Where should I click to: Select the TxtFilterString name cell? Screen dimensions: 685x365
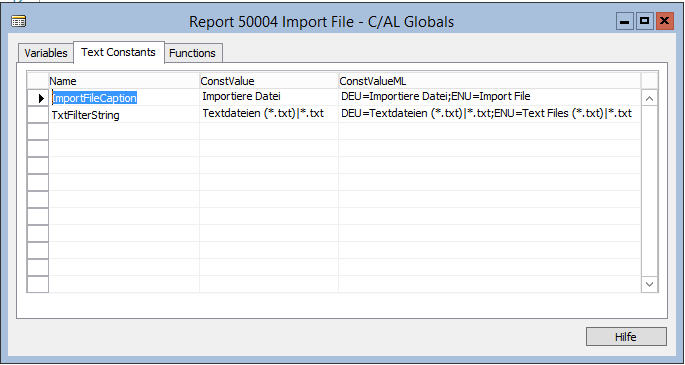(124, 115)
